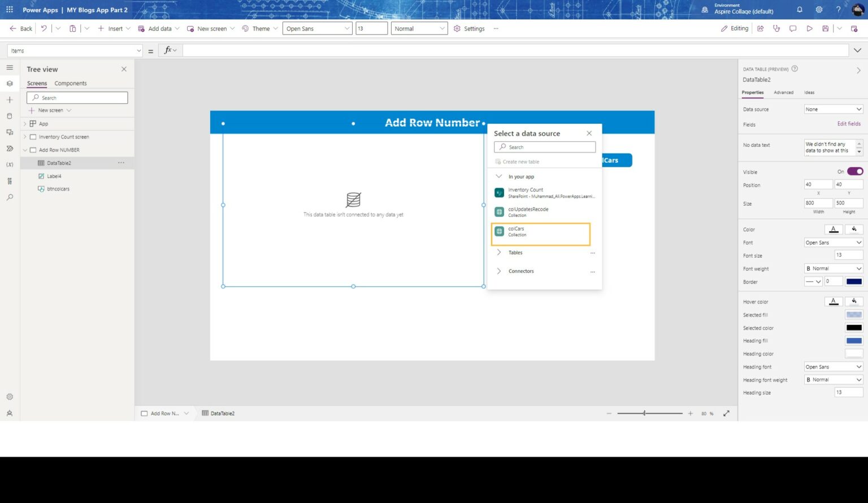Open the Search panel magnifier icon
This screenshot has height=503, width=868.
9,197
